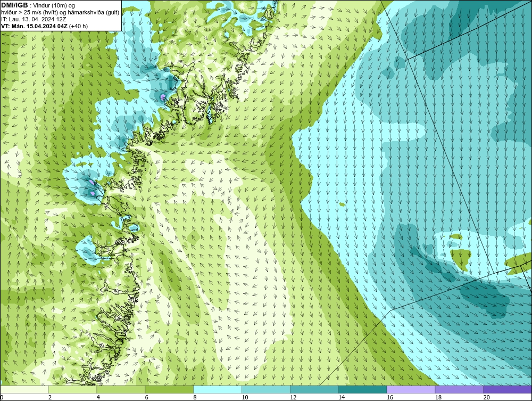Screen dimensions: 532x401
Task: Click the '12' scale label
Action: (293, 397)
